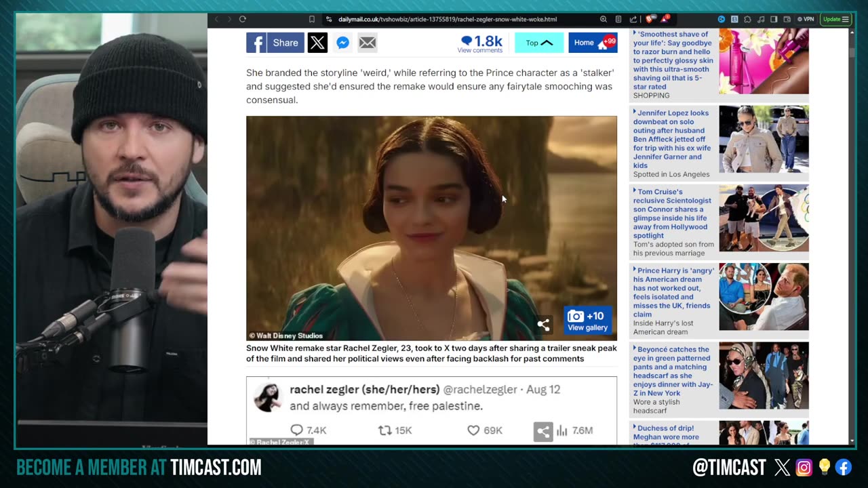The image size is (868, 488).
Task: Open the Brave Rewards triangle icon
Action: pos(665,20)
